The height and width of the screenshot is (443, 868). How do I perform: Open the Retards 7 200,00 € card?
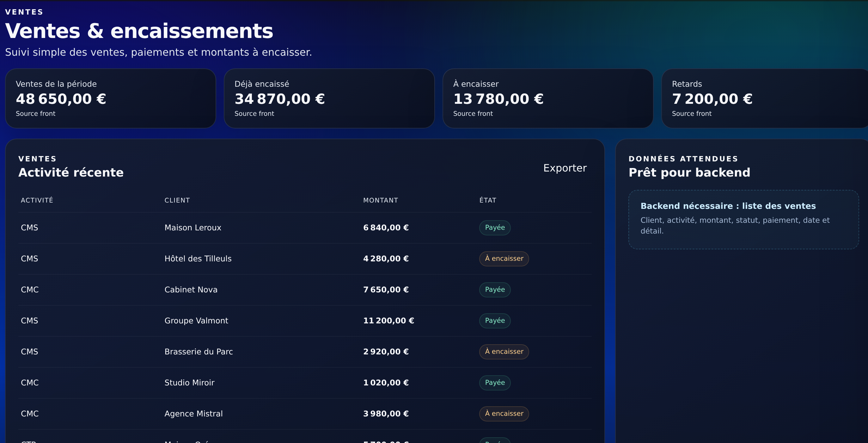pyautogui.click(x=765, y=98)
